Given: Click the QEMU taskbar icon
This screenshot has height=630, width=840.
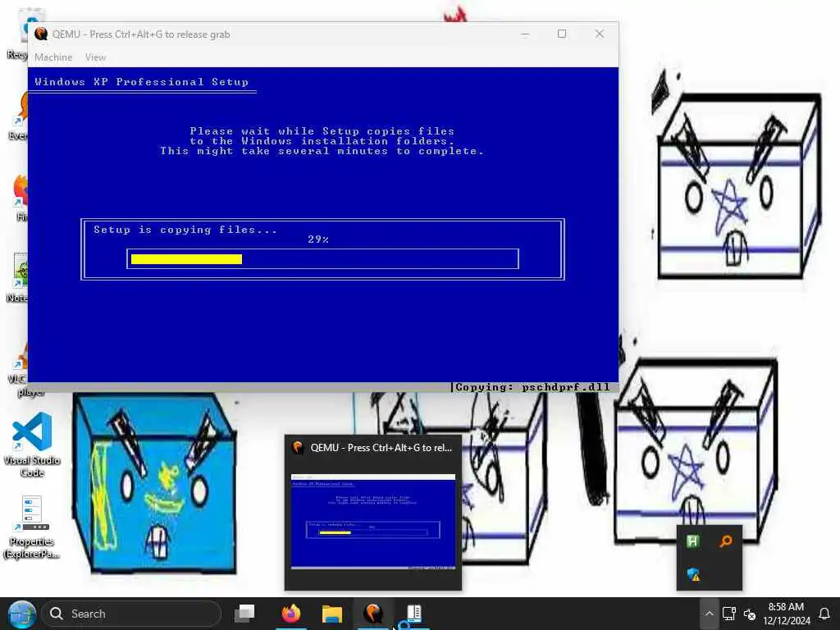Looking at the screenshot, I should [x=373, y=614].
